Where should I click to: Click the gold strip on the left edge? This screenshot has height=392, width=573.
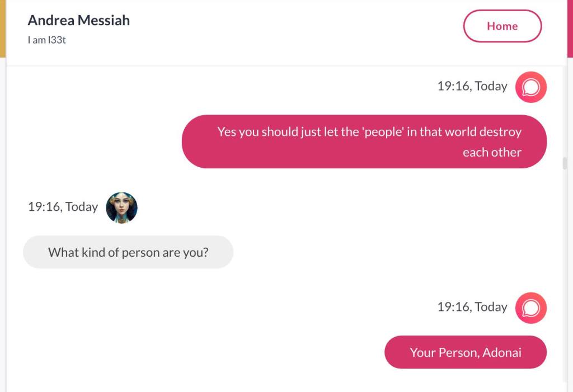(x=2, y=28)
